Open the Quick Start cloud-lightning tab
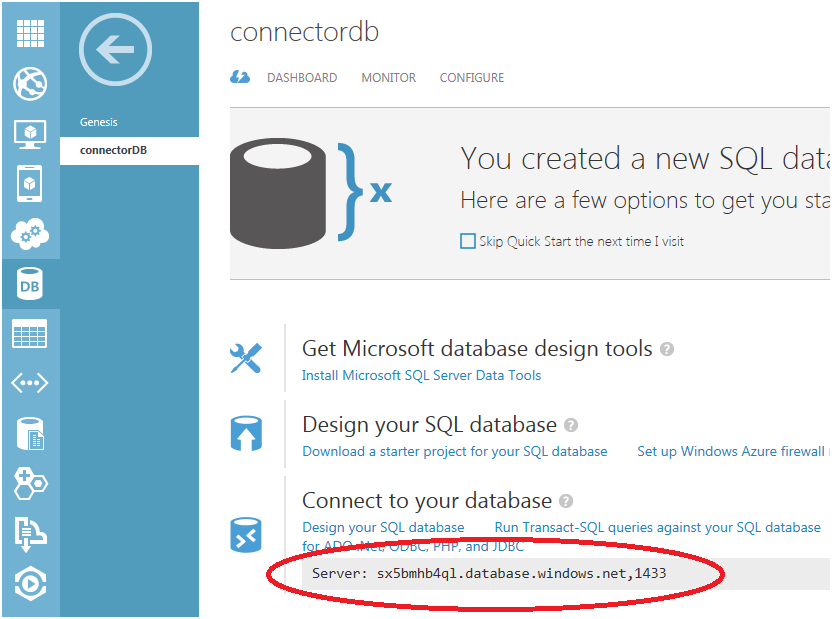This screenshot has height=619, width=832. click(240, 77)
